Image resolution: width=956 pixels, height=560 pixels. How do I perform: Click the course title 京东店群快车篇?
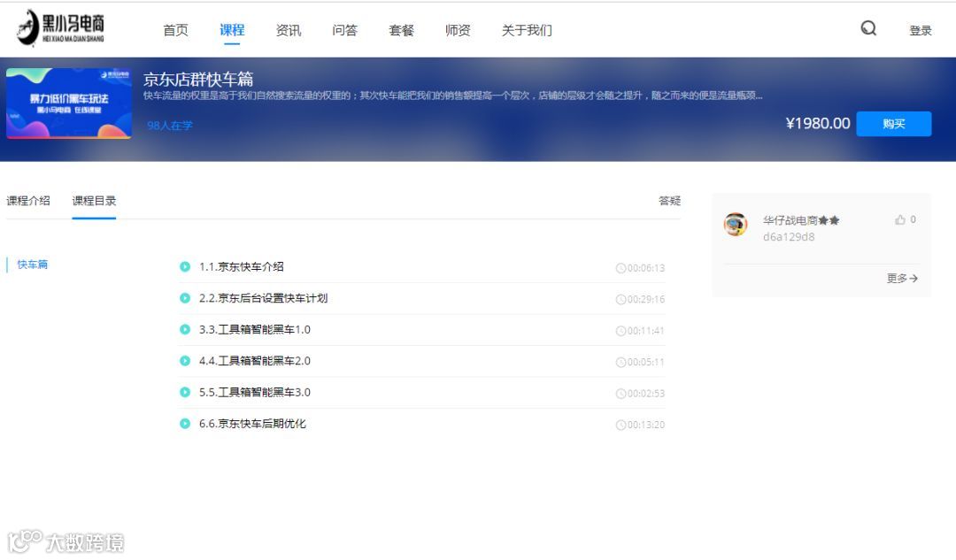(x=198, y=79)
